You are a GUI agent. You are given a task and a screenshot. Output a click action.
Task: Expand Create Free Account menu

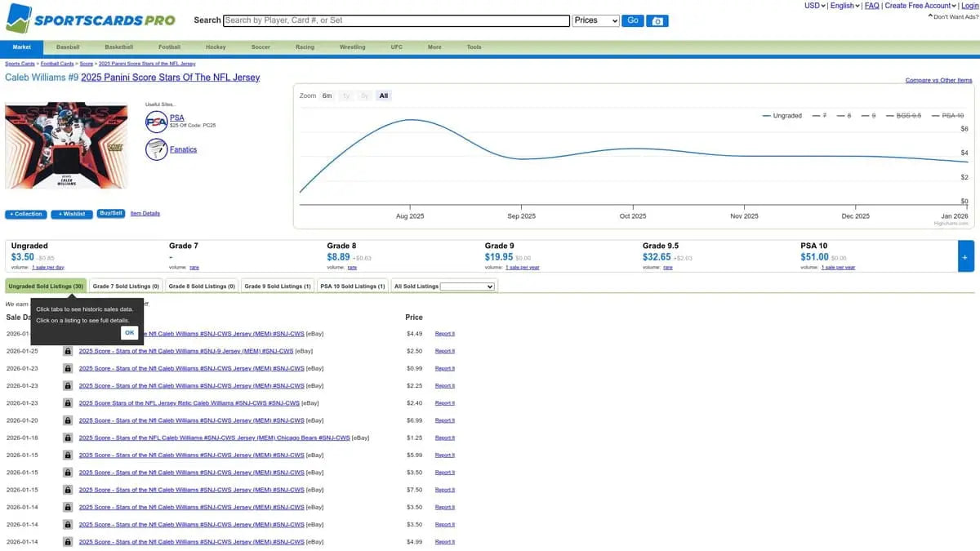(x=920, y=6)
